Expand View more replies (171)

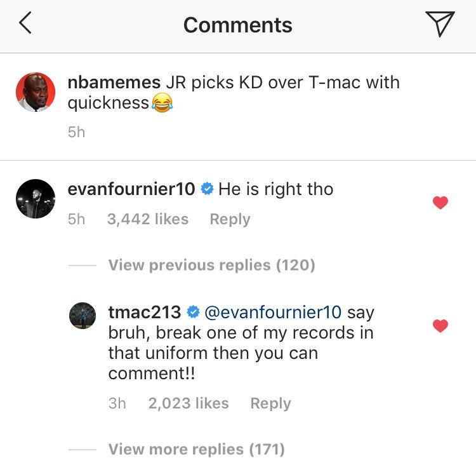(x=196, y=449)
